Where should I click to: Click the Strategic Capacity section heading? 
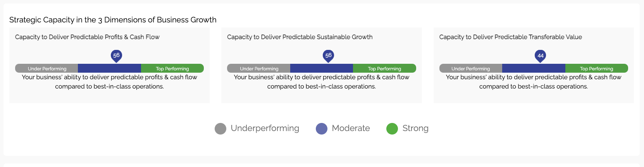113,20
